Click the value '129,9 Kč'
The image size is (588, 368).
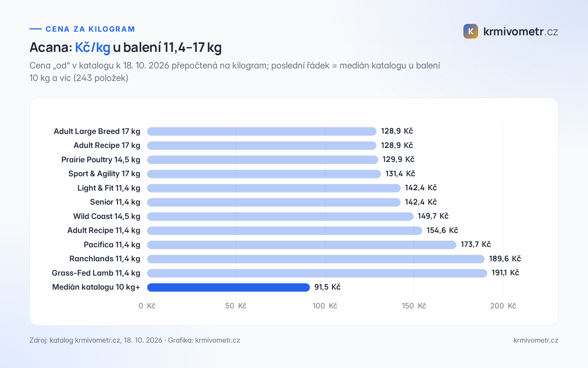(398, 159)
